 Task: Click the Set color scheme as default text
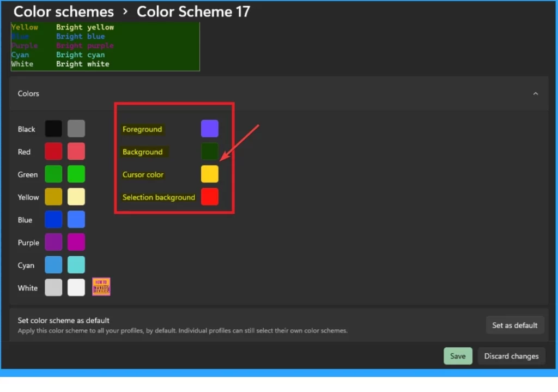click(x=63, y=321)
